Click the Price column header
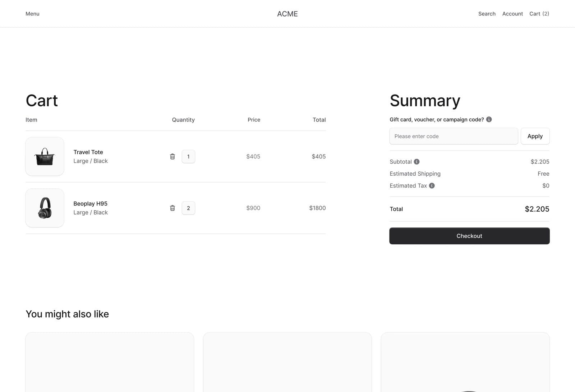Screen dimensions: 575x392 click(x=254, y=120)
